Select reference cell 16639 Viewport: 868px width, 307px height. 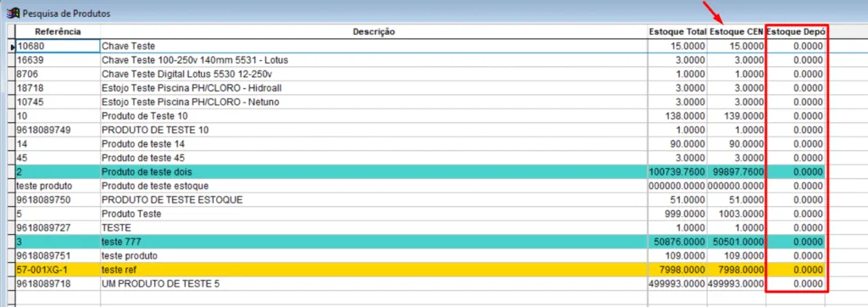tap(58, 60)
